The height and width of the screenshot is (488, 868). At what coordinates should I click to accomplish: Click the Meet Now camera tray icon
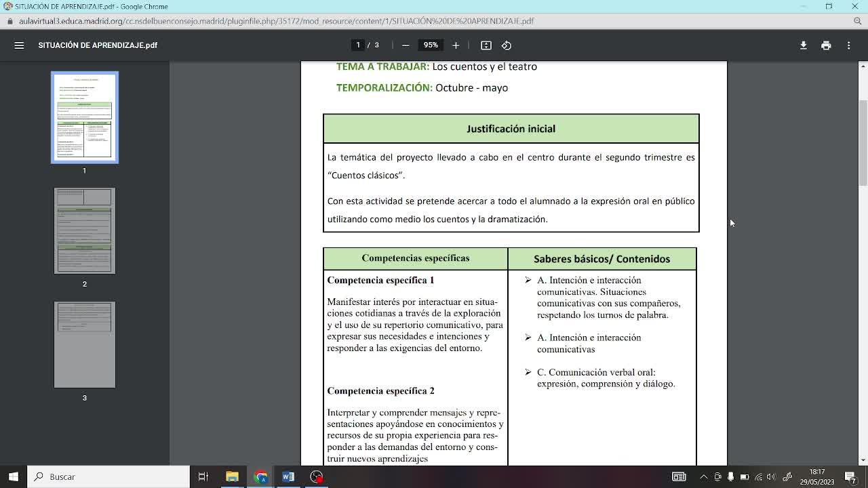tap(717, 476)
